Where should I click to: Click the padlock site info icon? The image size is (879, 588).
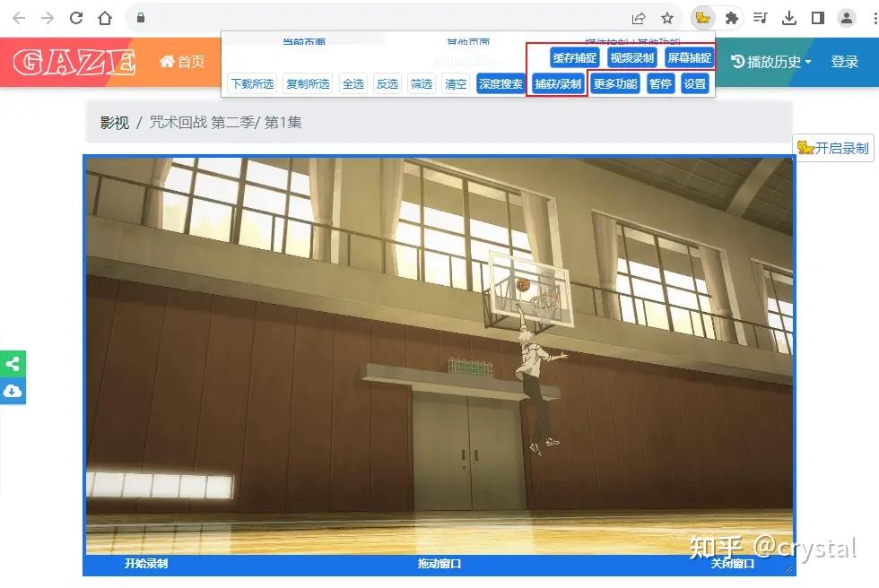(141, 18)
